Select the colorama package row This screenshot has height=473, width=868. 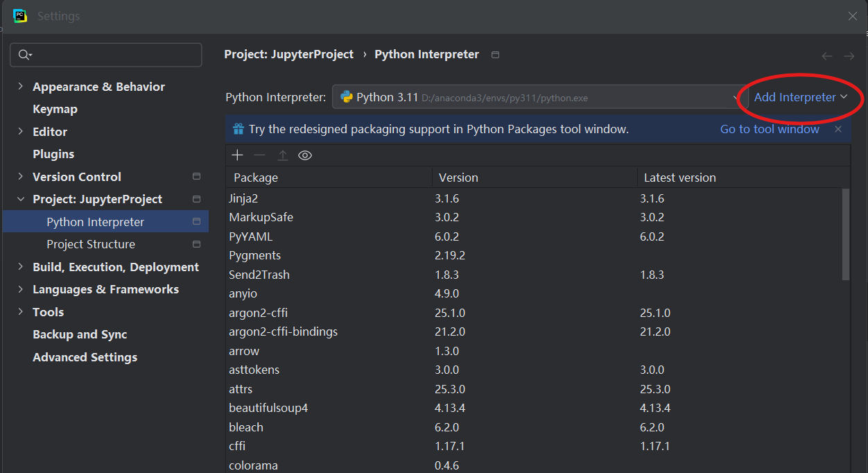(533, 465)
